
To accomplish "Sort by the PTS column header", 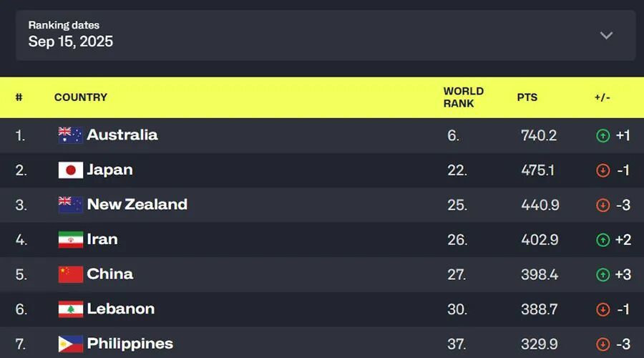I will (x=527, y=97).
